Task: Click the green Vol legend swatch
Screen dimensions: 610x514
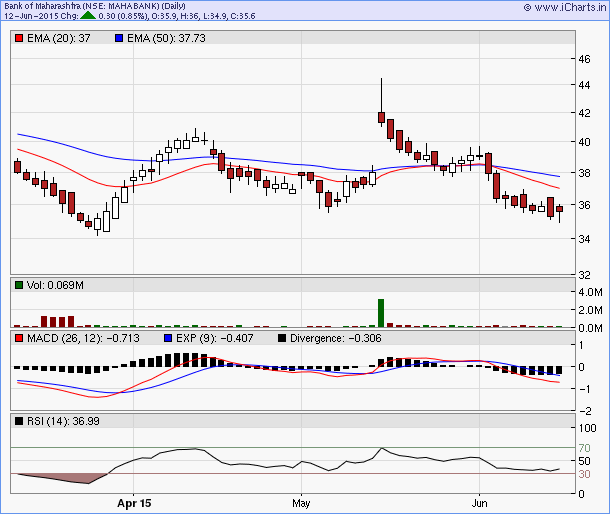Action: click(19, 285)
